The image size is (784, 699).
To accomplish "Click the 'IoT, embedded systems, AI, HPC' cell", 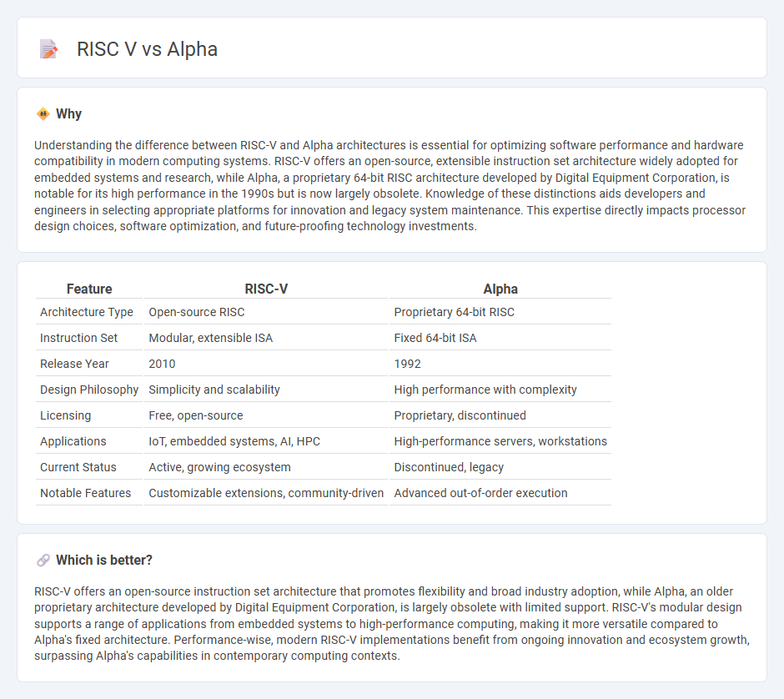I will (x=266, y=441).
